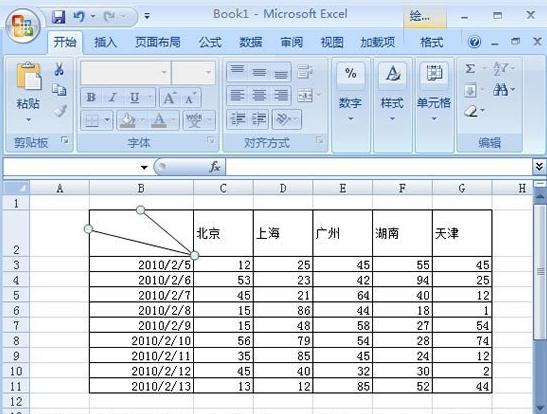Screen dimensions: 547x414
Task: Apply the font color A
Action: pos(159,120)
